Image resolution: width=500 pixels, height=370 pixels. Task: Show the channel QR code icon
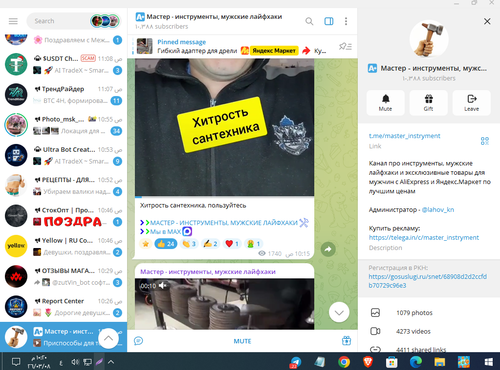485,141
